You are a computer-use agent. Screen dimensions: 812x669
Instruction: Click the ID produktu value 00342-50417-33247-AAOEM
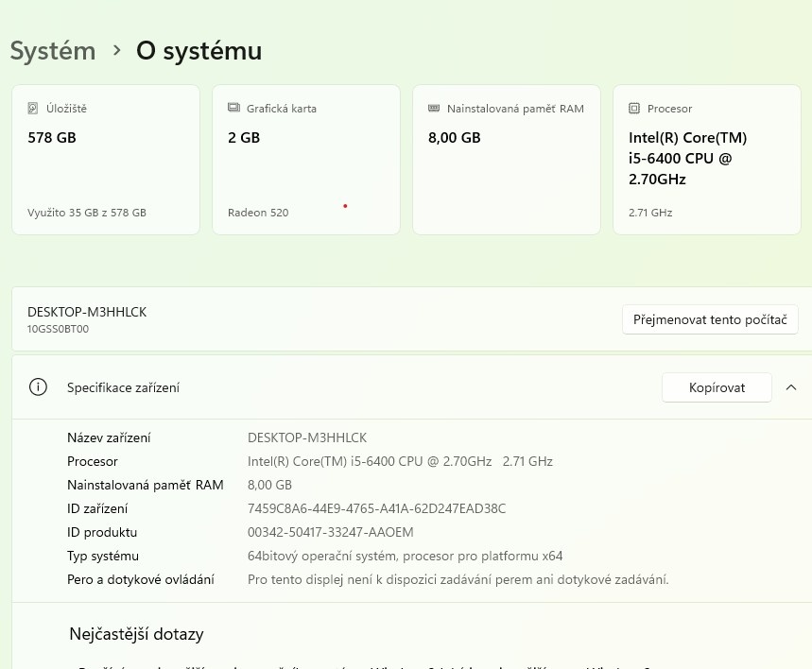(x=330, y=532)
